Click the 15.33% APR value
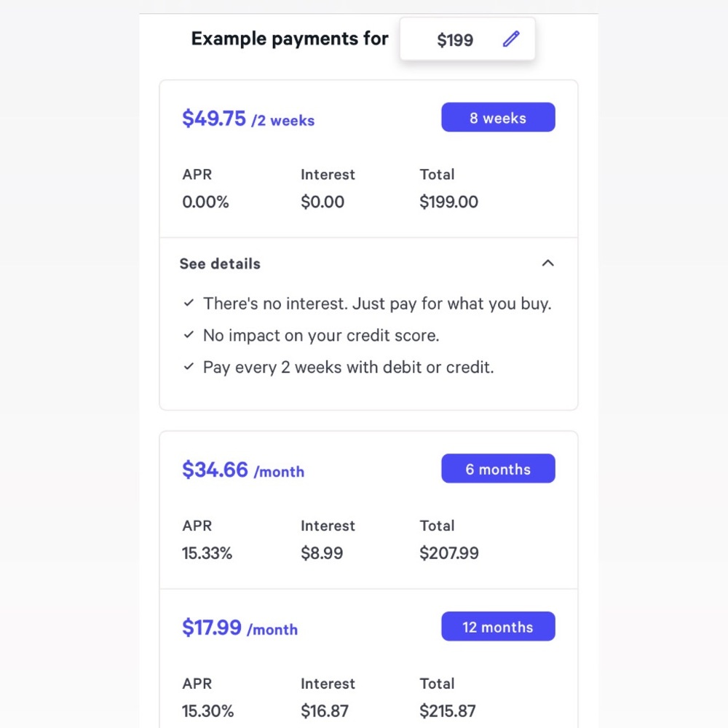 pyautogui.click(x=207, y=553)
